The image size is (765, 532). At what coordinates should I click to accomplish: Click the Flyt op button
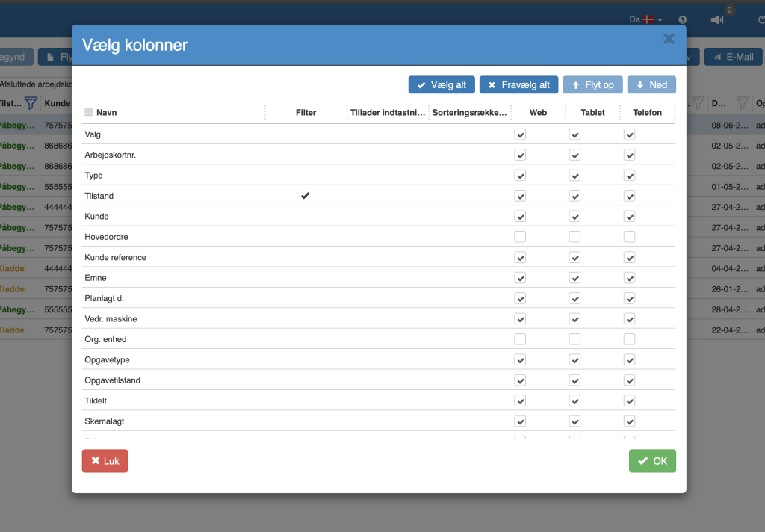592,85
